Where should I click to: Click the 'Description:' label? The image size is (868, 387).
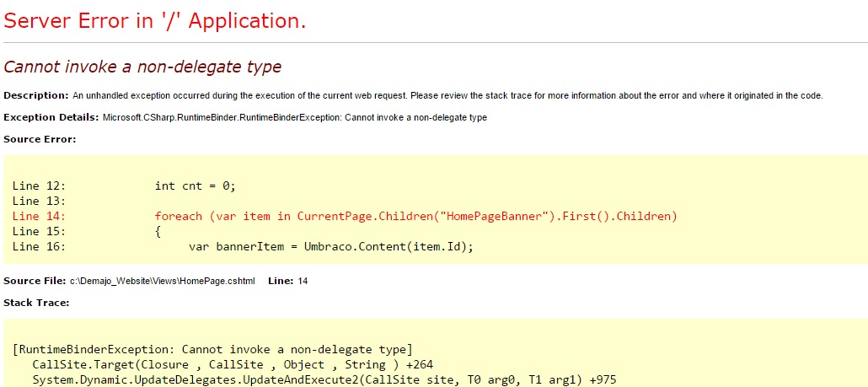(x=36, y=95)
